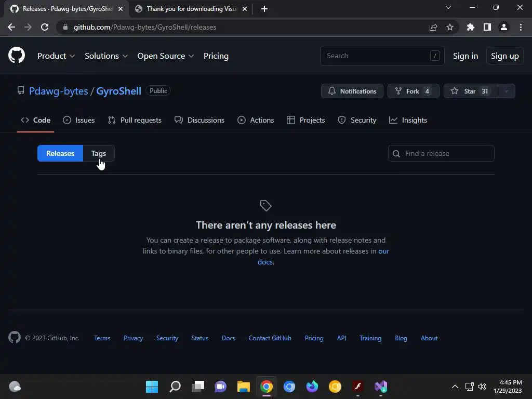Screen dimensions: 532x399
Task: Click the GitHub footer logo icon
Action: point(15,337)
